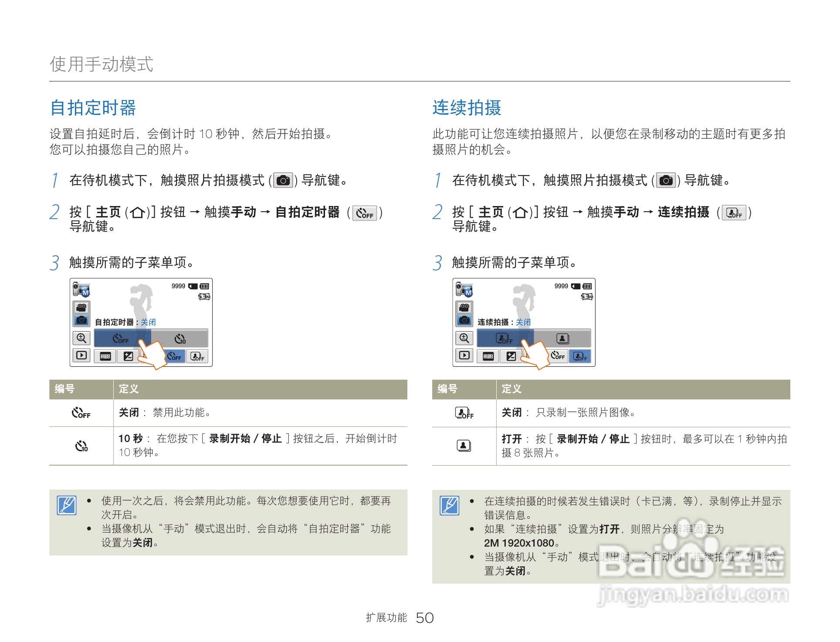Tap the 9999 remaining photos counter
The image size is (840, 642).
(177, 286)
